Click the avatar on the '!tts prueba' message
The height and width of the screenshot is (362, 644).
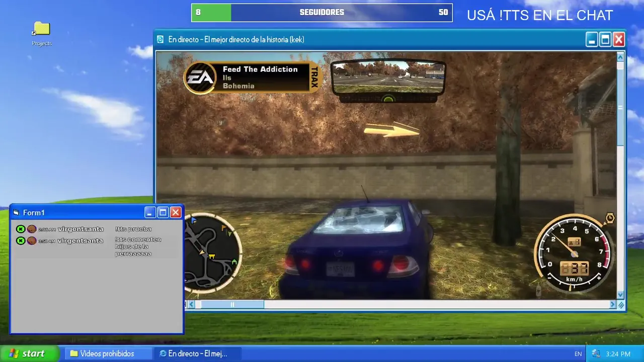pos(32,229)
